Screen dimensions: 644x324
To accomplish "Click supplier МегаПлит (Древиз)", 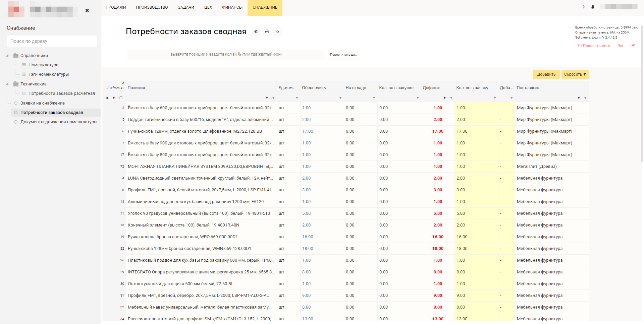I will 537,167.
